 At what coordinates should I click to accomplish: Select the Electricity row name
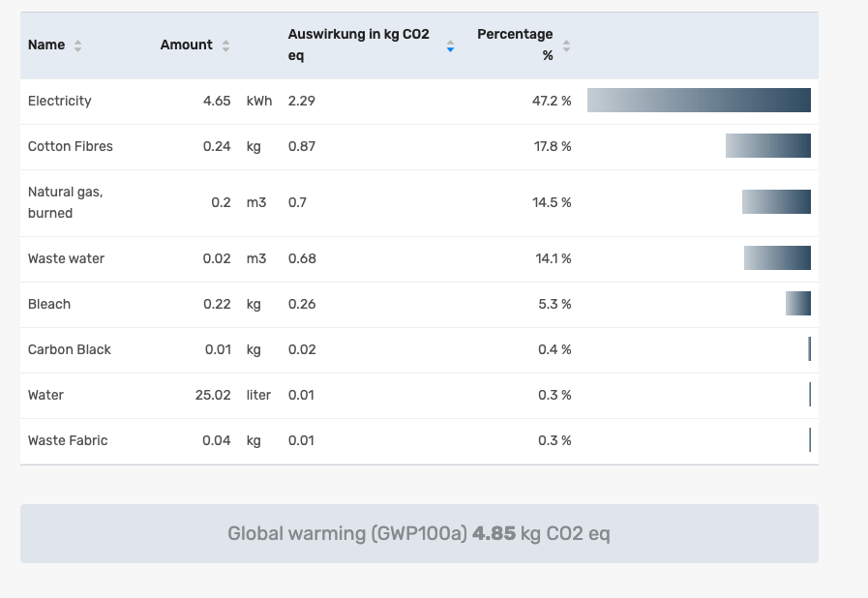coord(60,101)
